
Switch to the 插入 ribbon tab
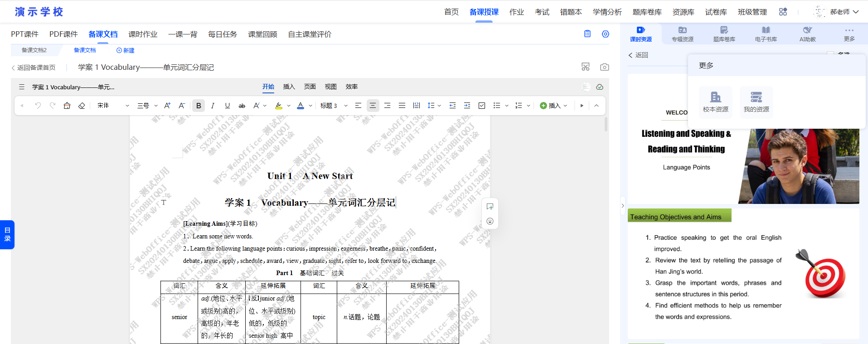tap(289, 87)
